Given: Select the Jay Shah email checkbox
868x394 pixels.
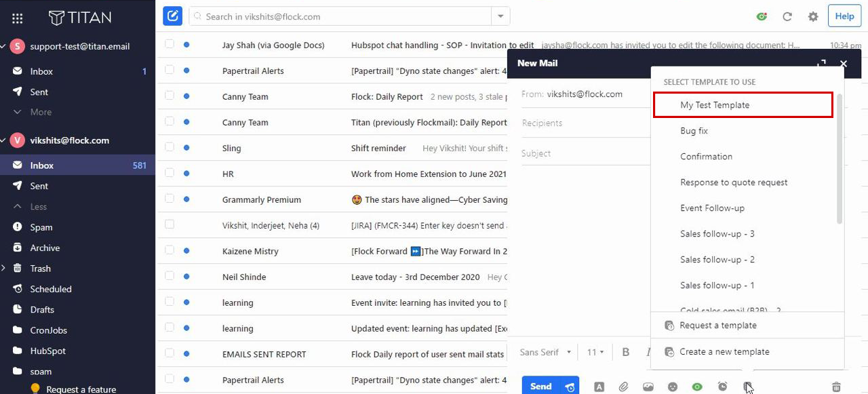Looking at the screenshot, I should click(x=170, y=45).
